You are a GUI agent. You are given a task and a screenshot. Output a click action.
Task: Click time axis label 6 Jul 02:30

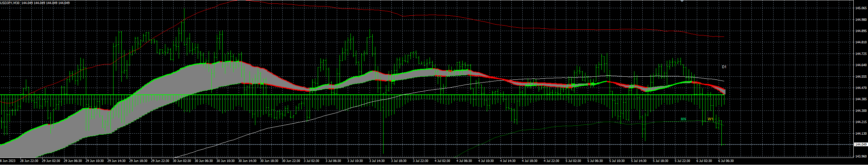(x=704, y=161)
